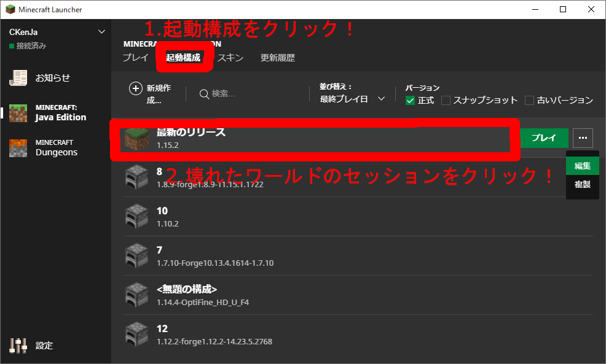Viewport: 606px width, 364px height.
Task: Expand the CKenJa account dropdown chevron
Action: coord(101,32)
